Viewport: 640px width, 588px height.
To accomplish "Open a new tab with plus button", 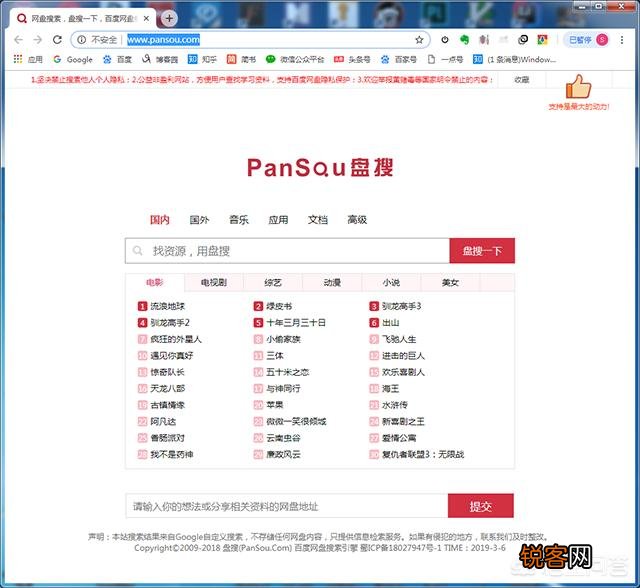I will [169, 18].
